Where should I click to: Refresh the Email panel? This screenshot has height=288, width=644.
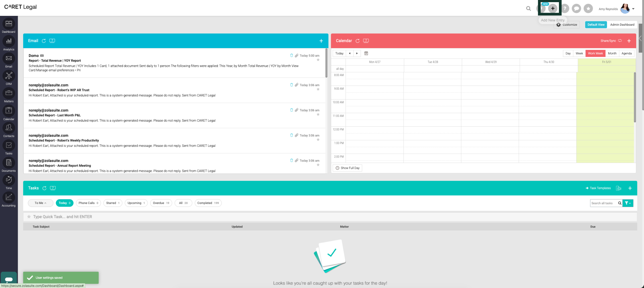tap(44, 41)
